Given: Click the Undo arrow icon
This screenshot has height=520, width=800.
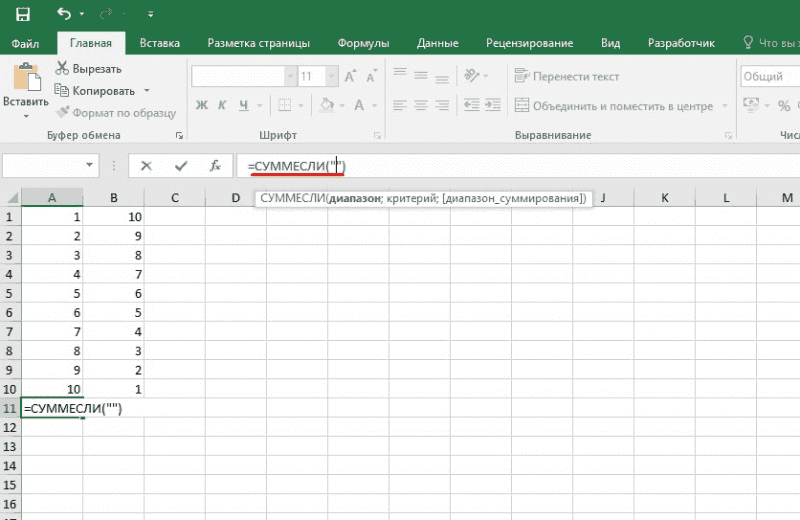Looking at the screenshot, I should click(65, 14).
